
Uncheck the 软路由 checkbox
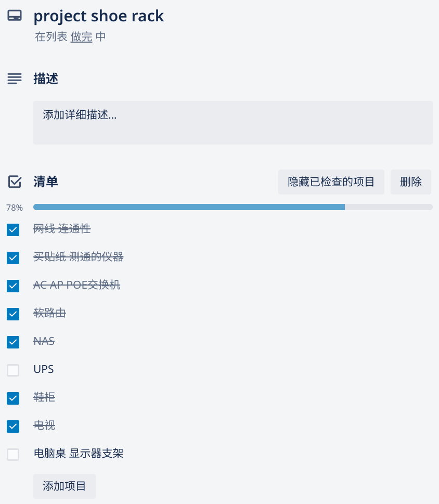(13, 314)
